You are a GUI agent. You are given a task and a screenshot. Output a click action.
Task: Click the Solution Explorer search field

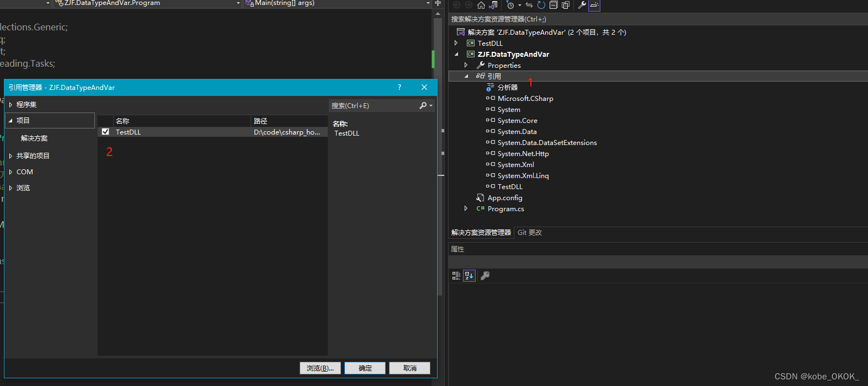[x=658, y=19]
